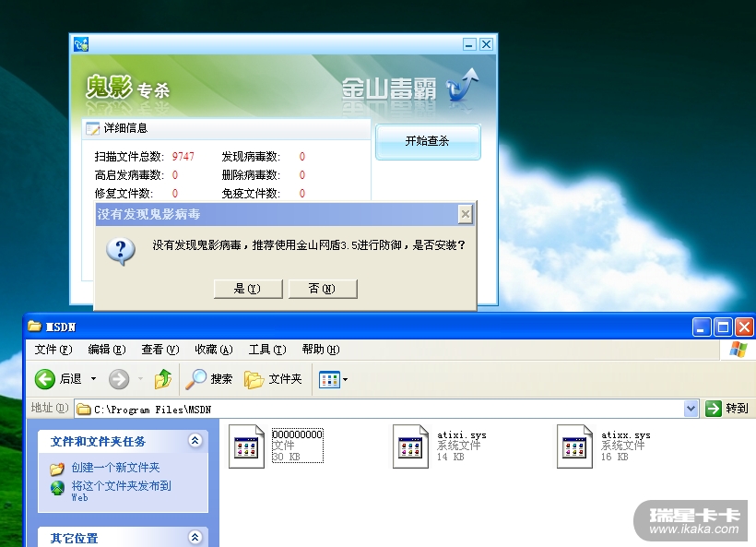Click the folder icon in address bar
756x547 pixels.
[x=84, y=410]
